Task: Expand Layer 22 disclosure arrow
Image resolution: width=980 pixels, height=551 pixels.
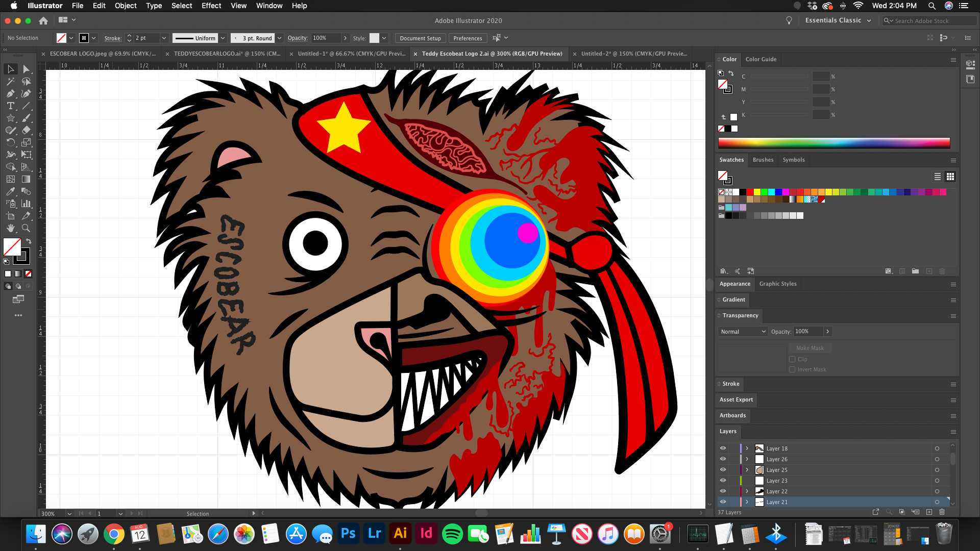Action: tap(747, 491)
